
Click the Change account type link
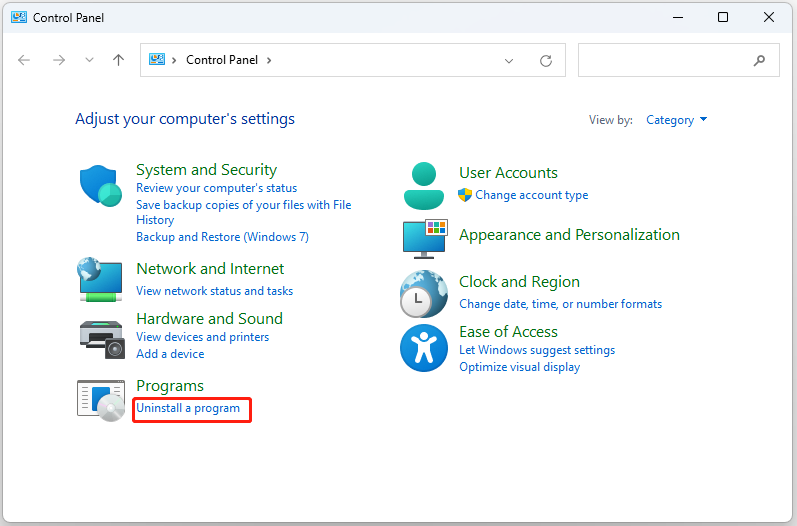532,195
